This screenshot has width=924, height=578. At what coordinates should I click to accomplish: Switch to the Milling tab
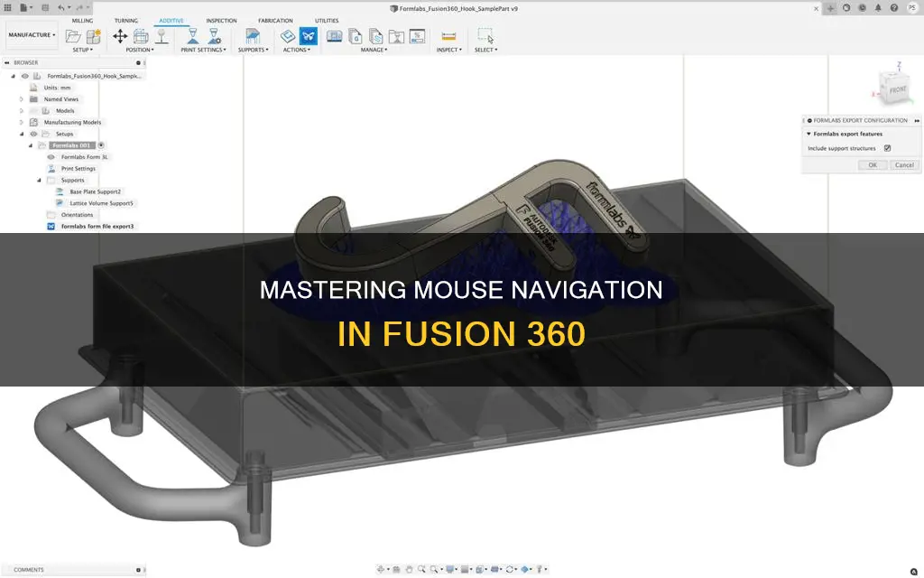82,21
